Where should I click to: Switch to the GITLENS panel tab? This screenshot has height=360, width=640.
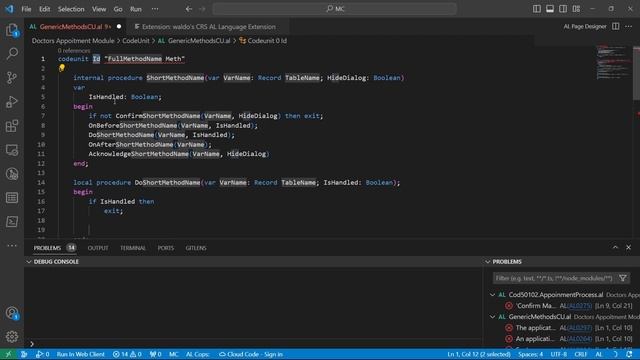[x=196, y=248]
